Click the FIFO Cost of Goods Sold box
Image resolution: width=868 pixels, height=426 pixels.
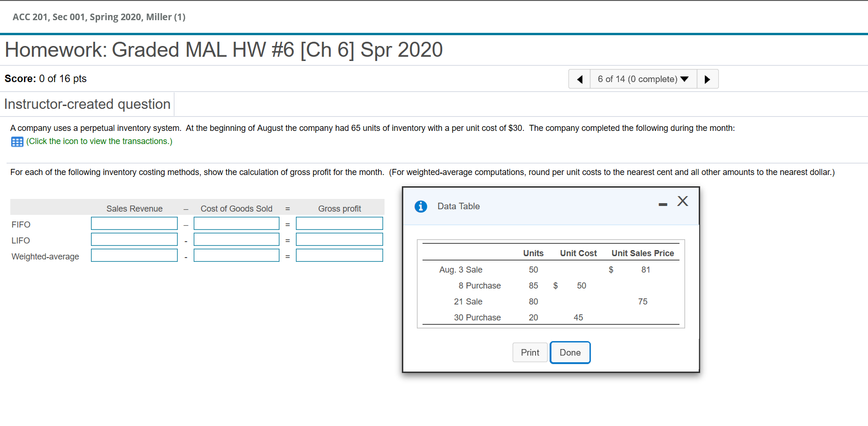point(236,223)
